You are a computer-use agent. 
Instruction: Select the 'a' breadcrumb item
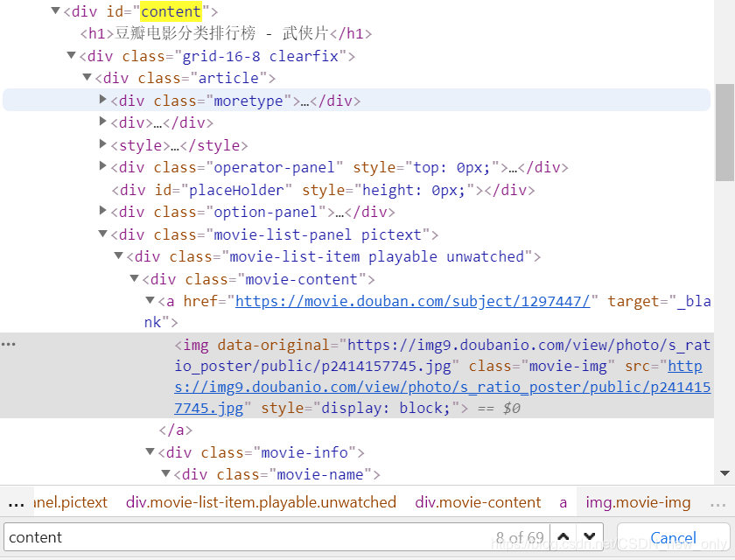point(563,502)
